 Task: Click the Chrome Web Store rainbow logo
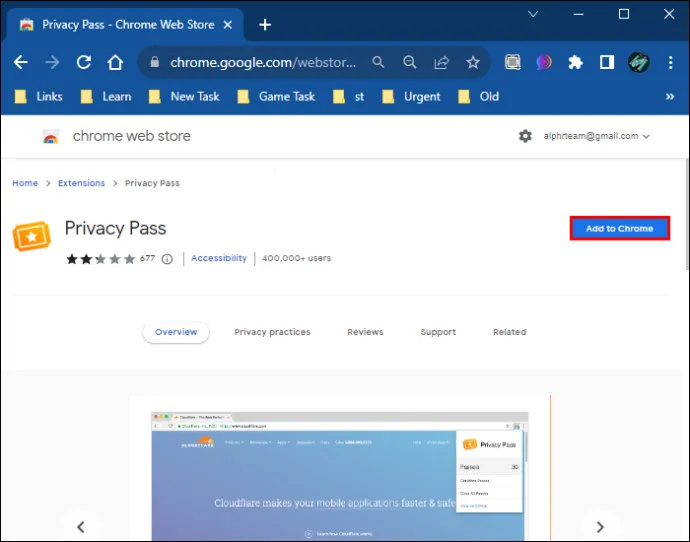pyautogui.click(x=51, y=136)
